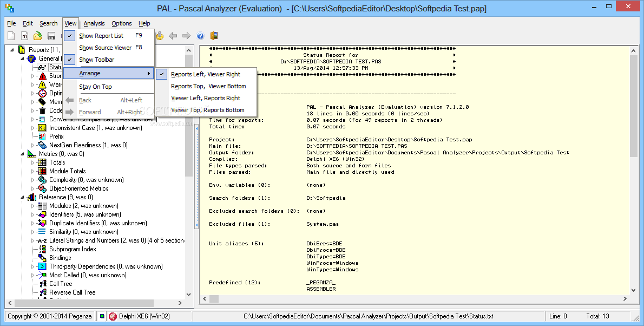
Task: Click the Open project folder icon
Action: (38, 36)
